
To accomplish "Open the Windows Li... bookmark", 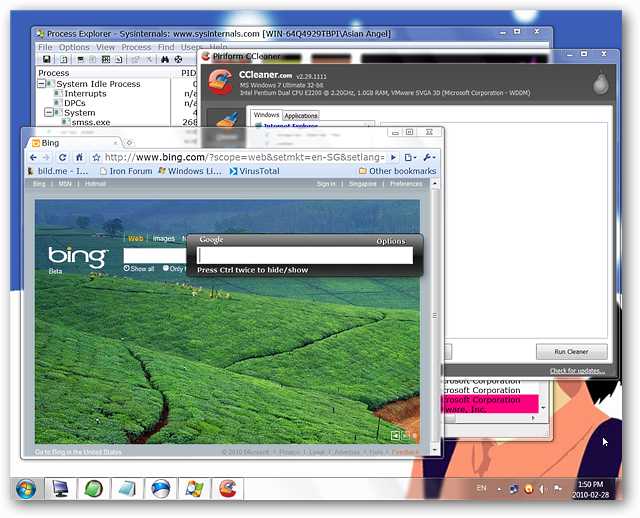I will 190,171.
